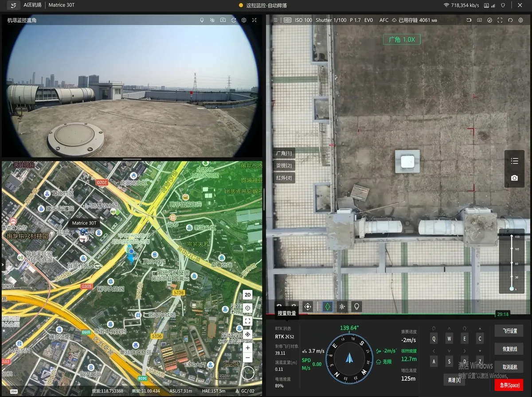The width and height of the screenshot is (532, 397).
Task: Open the hamburger menu in drone camera header
Action: click(x=275, y=20)
